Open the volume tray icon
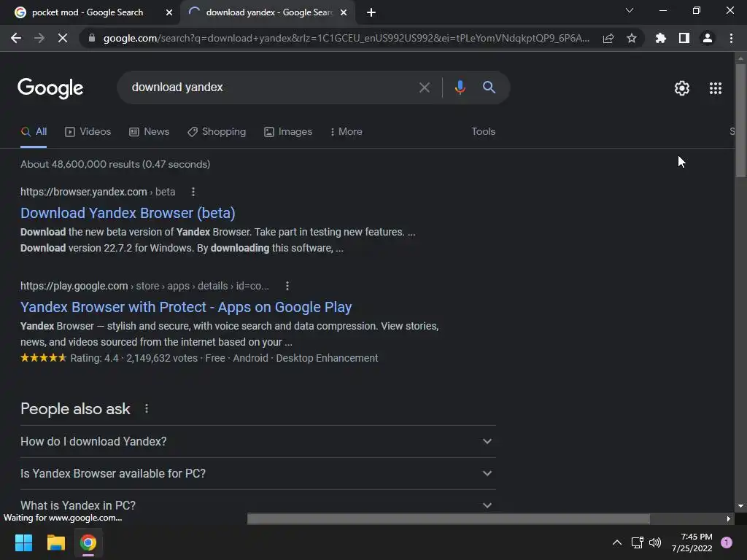 pyautogui.click(x=655, y=542)
